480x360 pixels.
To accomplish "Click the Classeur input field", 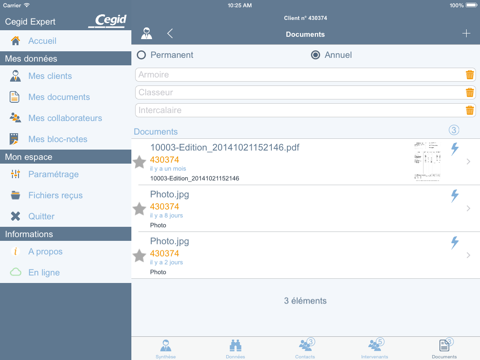I will coord(299,92).
